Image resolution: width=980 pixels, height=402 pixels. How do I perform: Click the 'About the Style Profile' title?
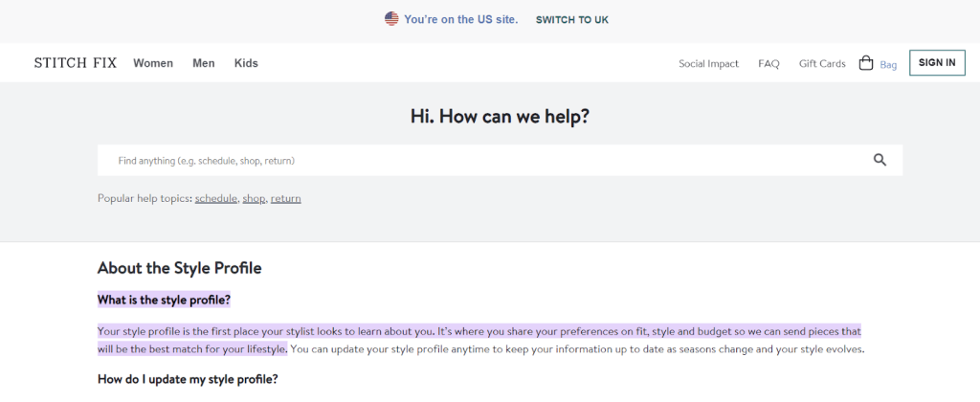tap(179, 268)
